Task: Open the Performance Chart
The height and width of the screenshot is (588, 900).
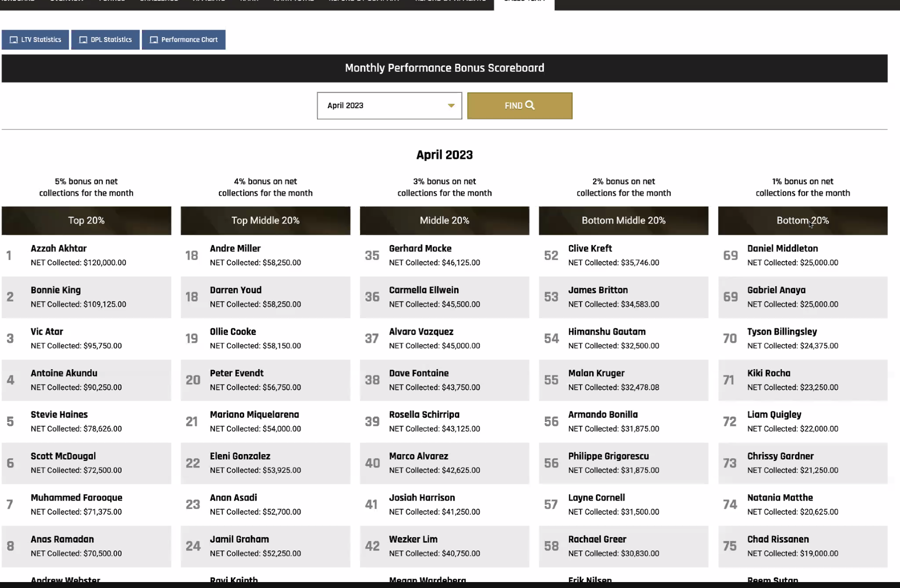Action: 183,40
